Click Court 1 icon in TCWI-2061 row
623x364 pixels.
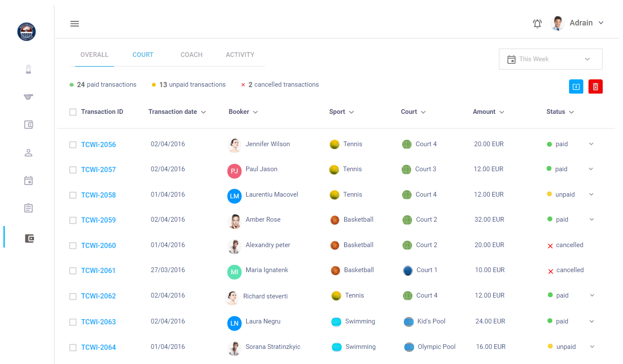click(x=408, y=270)
